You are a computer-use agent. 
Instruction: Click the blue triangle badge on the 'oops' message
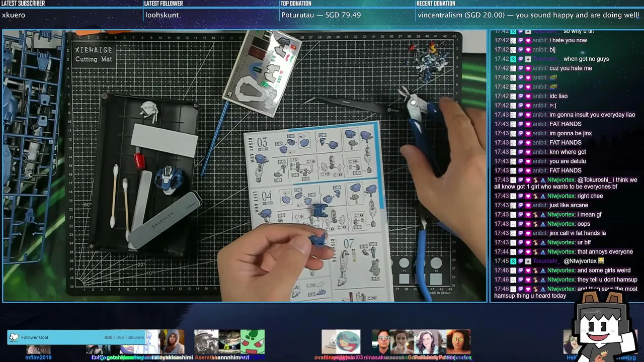pos(543,224)
